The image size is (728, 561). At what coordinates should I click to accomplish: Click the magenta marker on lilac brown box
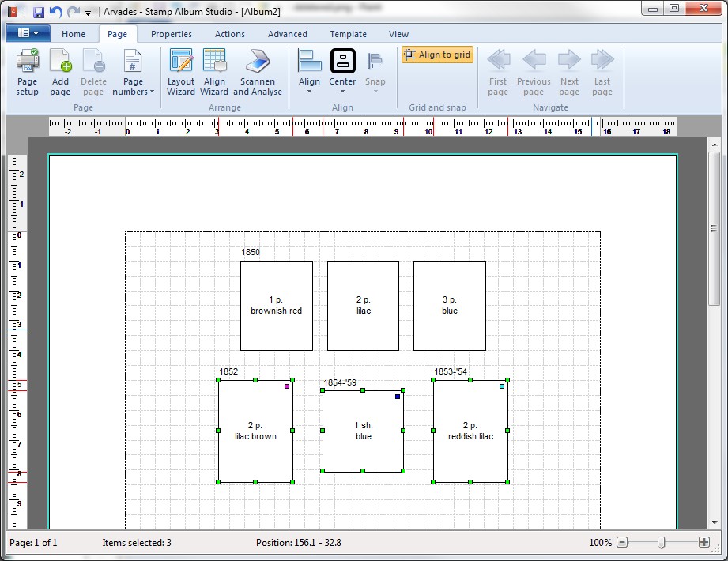pyautogui.click(x=287, y=386)
